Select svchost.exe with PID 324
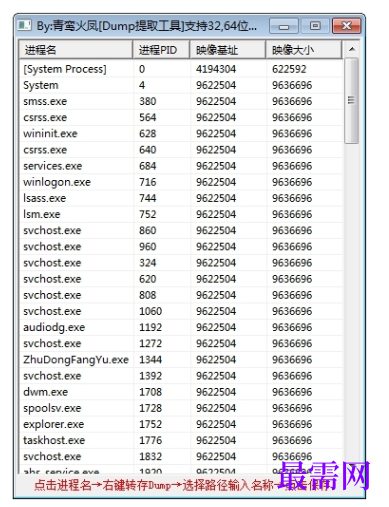The height and width of the screenshot is (507, 389). pyautogui.click(x=181, y=263)
